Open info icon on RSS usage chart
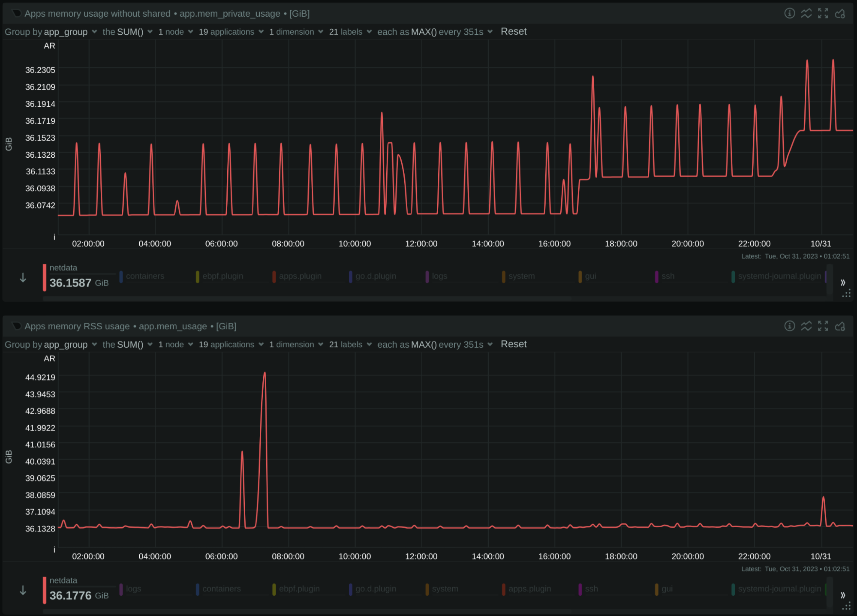Viewport: 857px width, 616px height. [x=789, y=326]
